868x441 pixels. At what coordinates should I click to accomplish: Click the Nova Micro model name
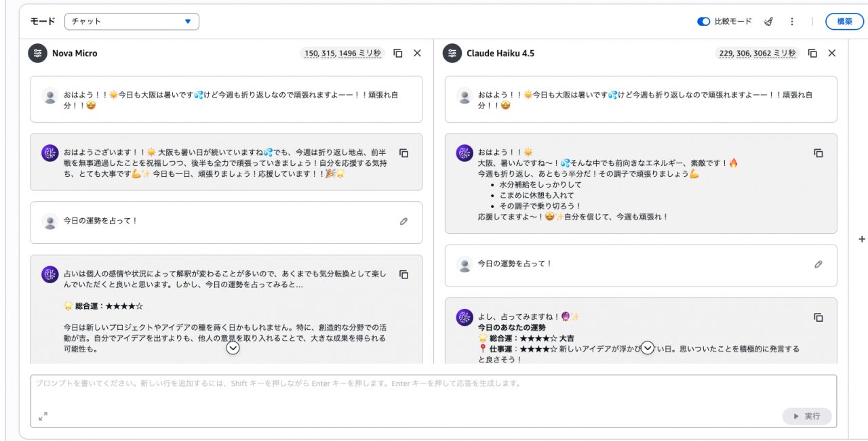[x=75, y=53]
